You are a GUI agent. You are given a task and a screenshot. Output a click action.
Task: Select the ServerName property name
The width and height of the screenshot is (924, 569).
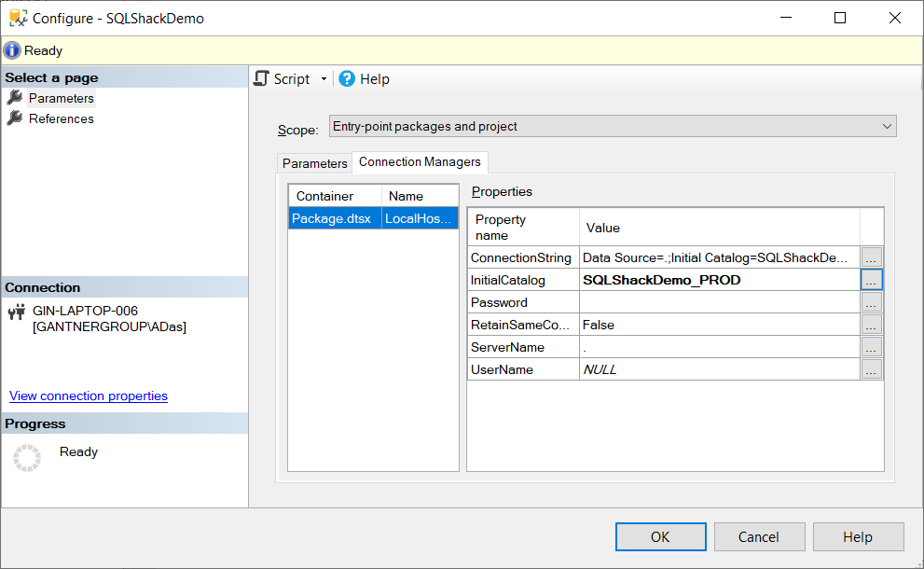pyautogui.click(x=523, y=347)
